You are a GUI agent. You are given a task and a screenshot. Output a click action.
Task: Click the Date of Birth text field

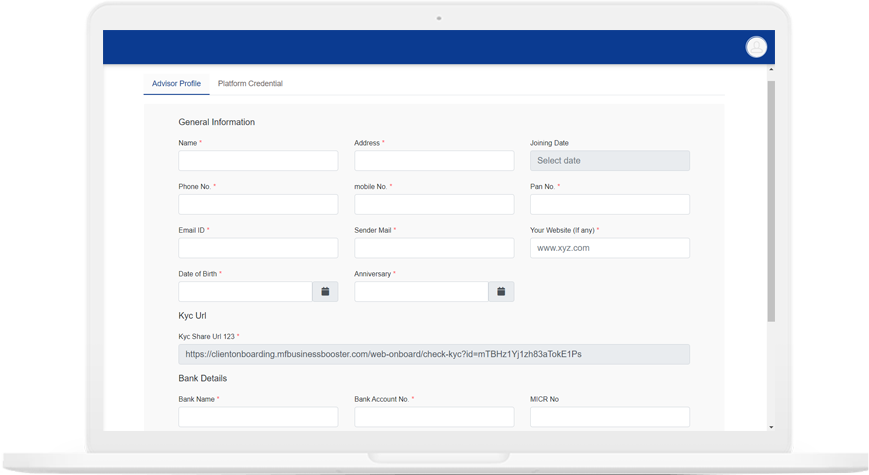(x=245, y=292)
